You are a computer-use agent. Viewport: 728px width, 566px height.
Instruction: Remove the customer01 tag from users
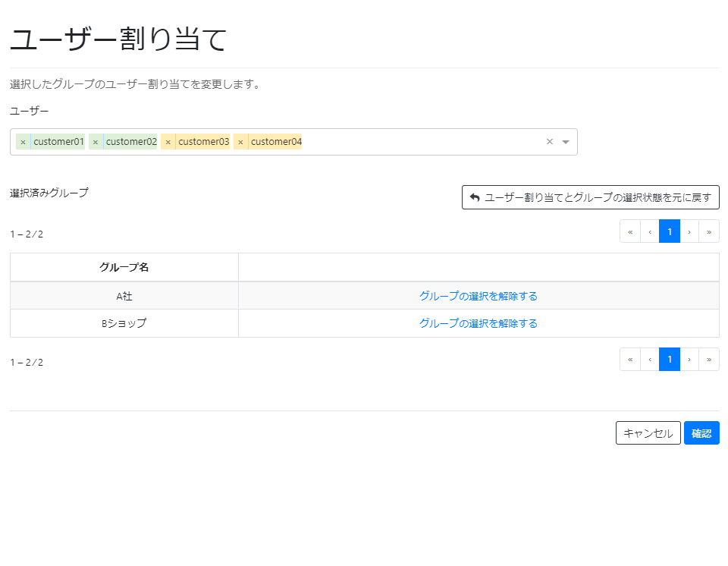coord(24,141)
